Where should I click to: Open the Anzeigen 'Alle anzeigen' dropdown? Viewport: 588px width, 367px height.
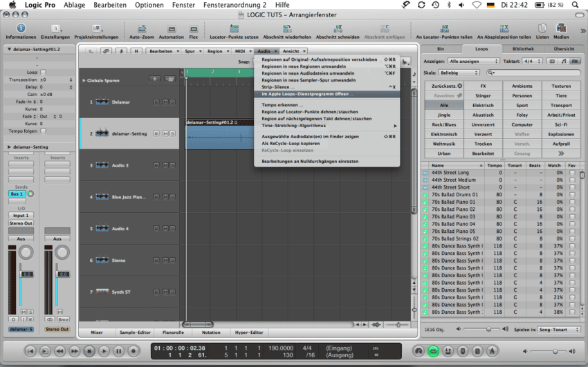pos(474,61)
